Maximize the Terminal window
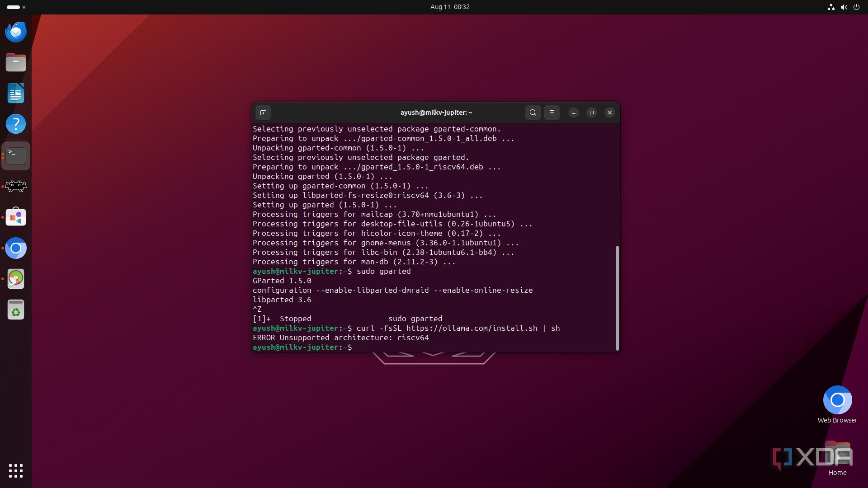The height and width of the screenshot is (488, 868). (x=591, y=113)
